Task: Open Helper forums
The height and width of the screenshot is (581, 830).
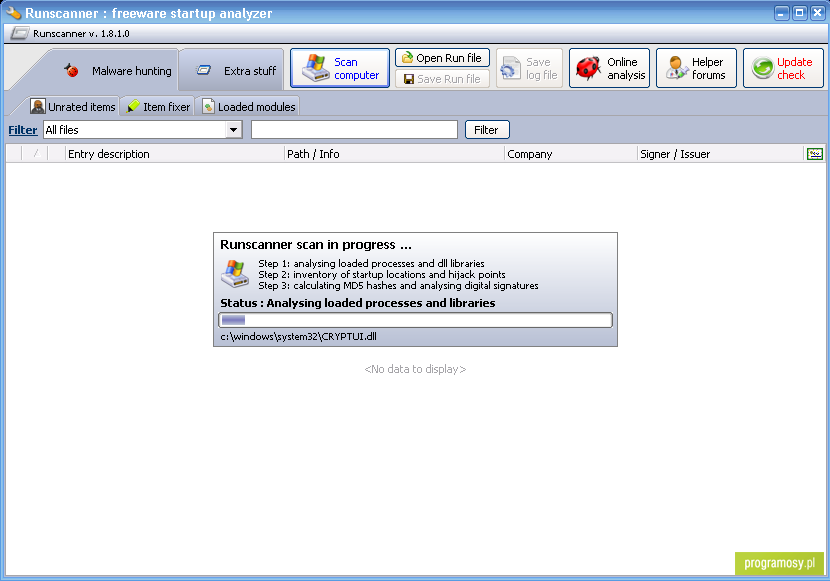Action: pyautogui.click(x=696, y=68)
